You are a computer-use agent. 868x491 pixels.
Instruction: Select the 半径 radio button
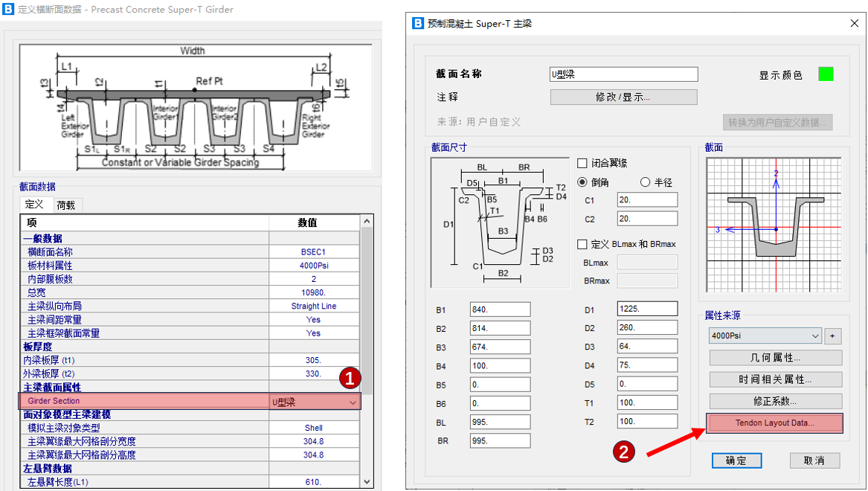[646, 182]
